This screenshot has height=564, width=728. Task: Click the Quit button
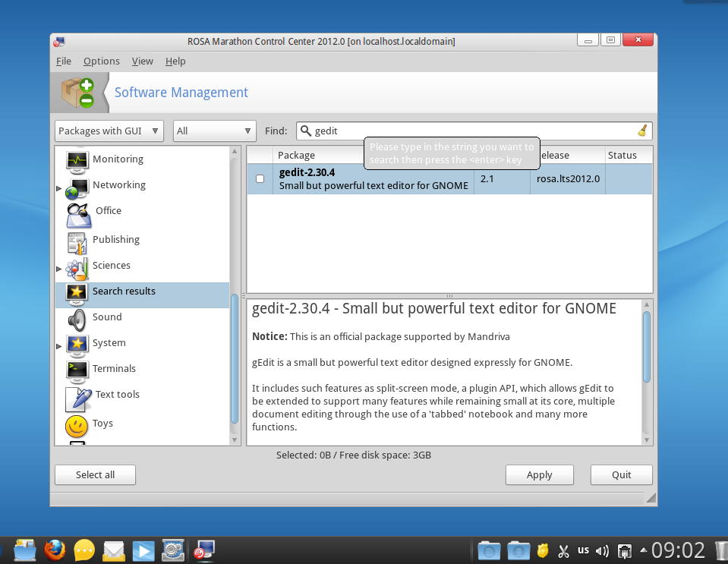621,475
